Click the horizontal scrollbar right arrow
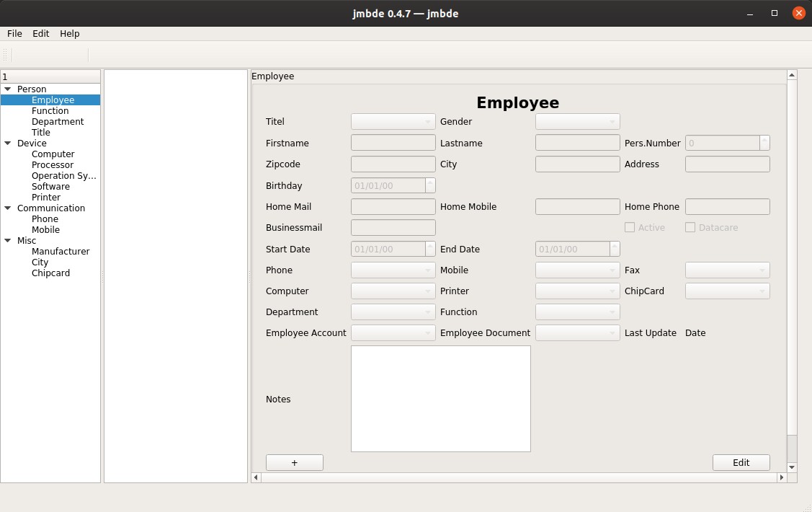The image size is (812, 512). coord(782,477)
